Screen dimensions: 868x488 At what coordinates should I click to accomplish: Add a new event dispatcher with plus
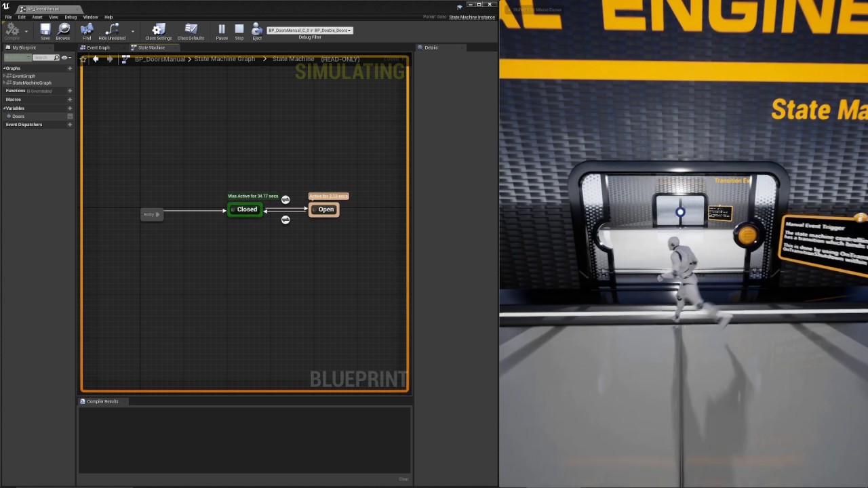tap(69, 125)
